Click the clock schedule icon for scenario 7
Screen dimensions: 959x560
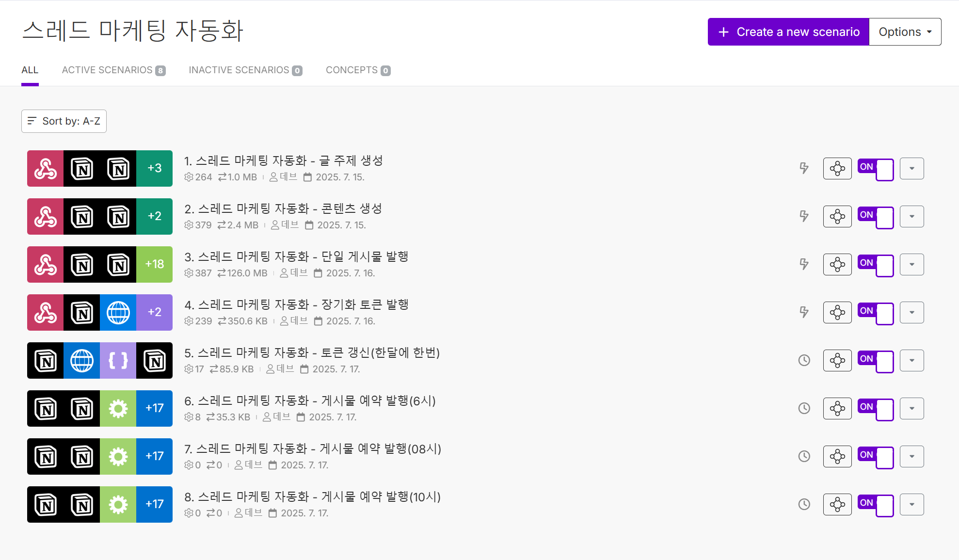(804, 456)
